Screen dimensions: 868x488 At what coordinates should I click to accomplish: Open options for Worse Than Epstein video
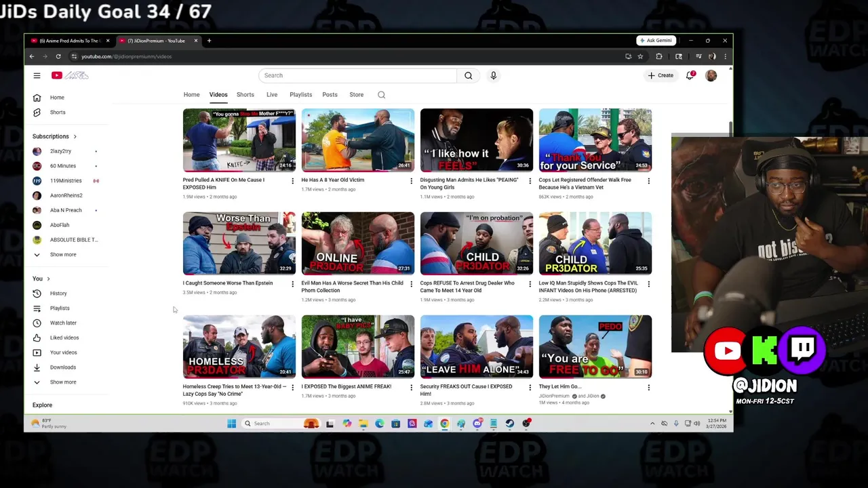click(x=292, y=284)
